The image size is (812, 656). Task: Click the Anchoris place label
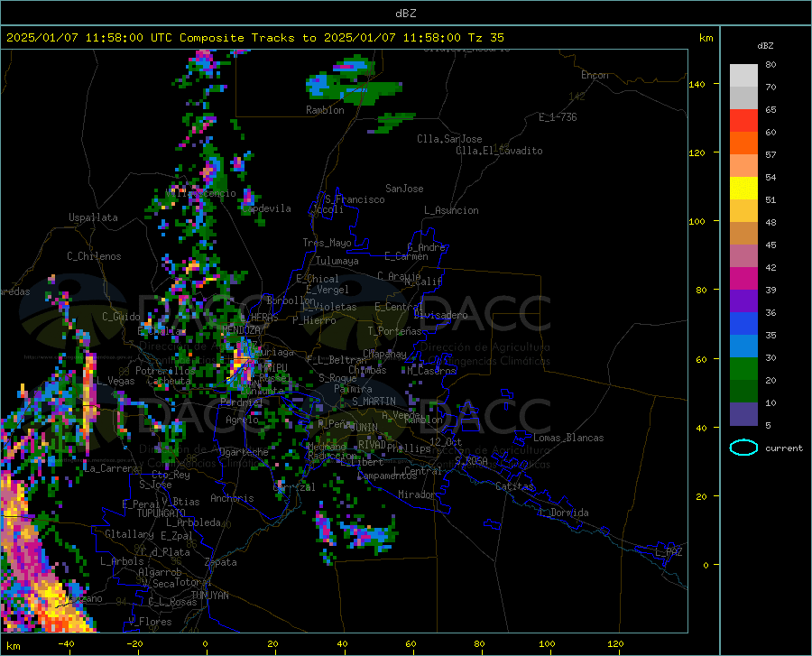[x=232, y=498]
